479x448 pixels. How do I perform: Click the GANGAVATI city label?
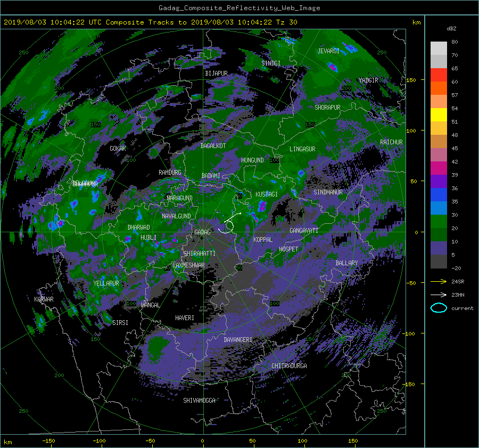(304, 230)
